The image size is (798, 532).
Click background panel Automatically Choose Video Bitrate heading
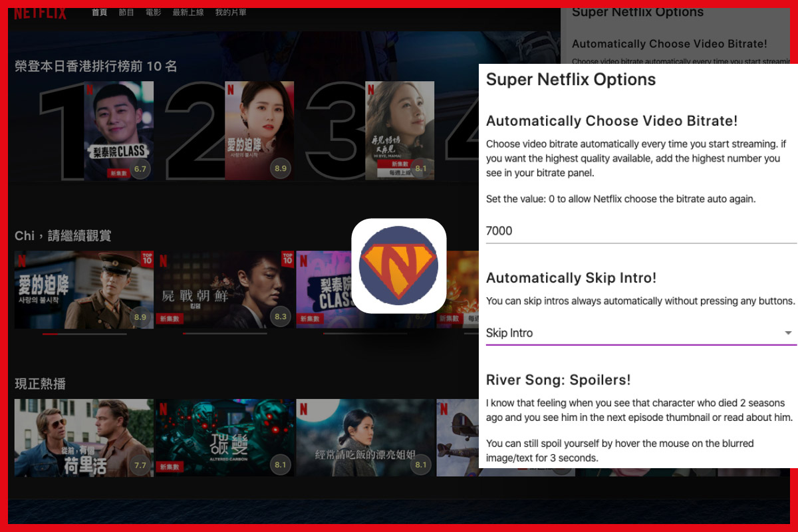pyautogui.click(x=669, y=44)
